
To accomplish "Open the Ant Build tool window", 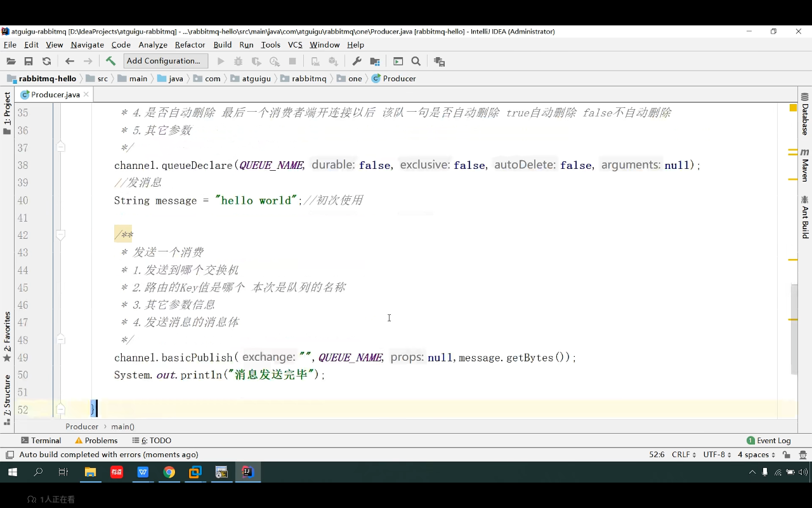I will [805, 217].
